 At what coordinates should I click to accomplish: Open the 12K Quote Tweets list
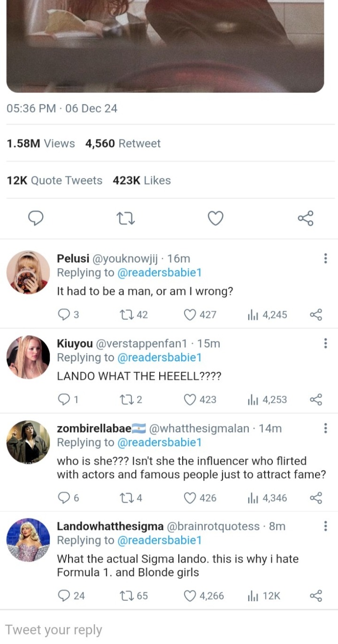54,180
